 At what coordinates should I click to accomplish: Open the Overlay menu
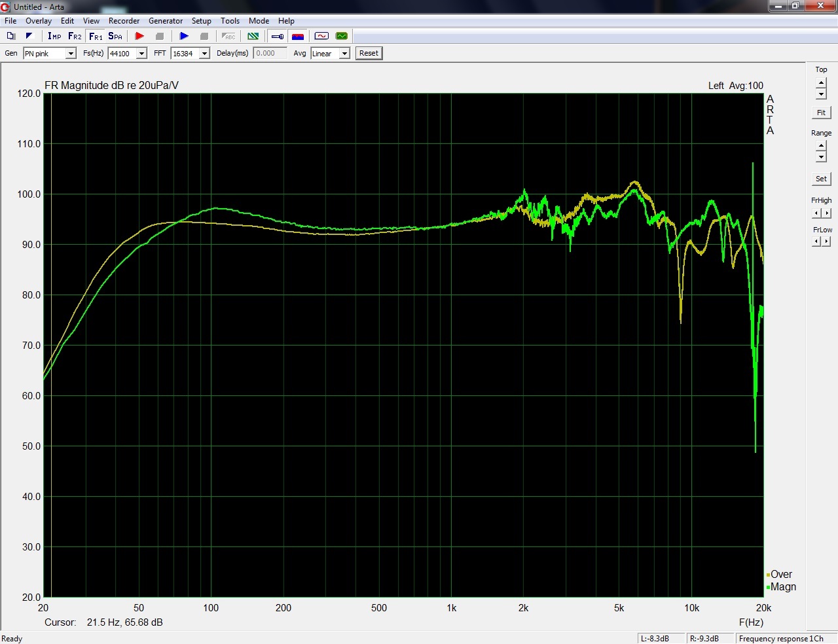pos(39,21)
